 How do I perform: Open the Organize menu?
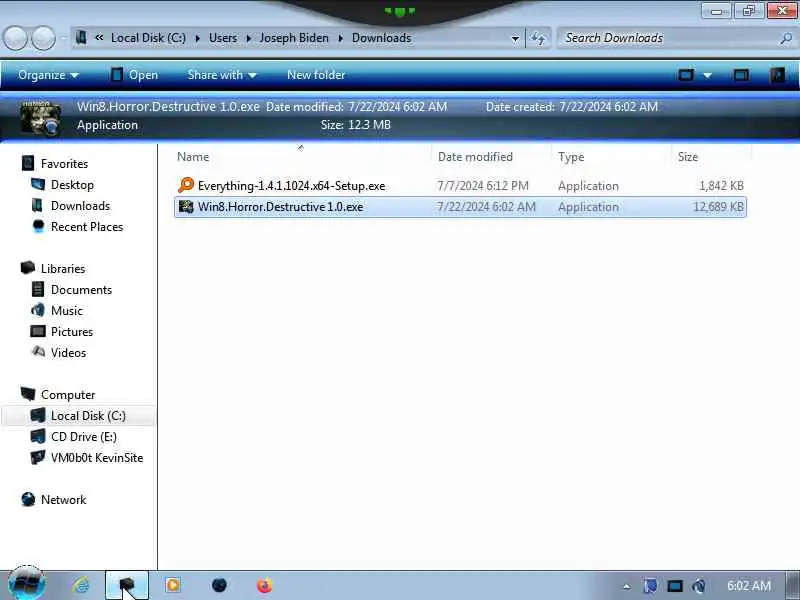(x=48, y=75)
